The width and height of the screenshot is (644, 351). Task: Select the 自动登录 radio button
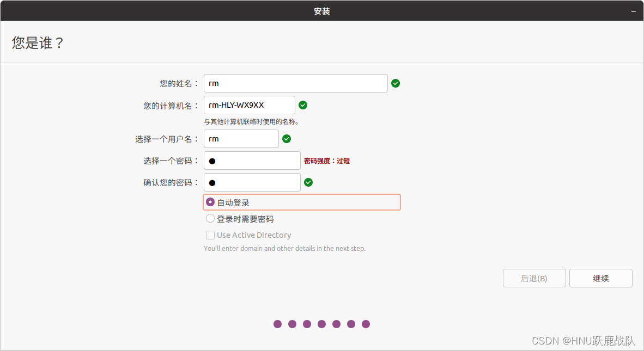coord(210,202)
